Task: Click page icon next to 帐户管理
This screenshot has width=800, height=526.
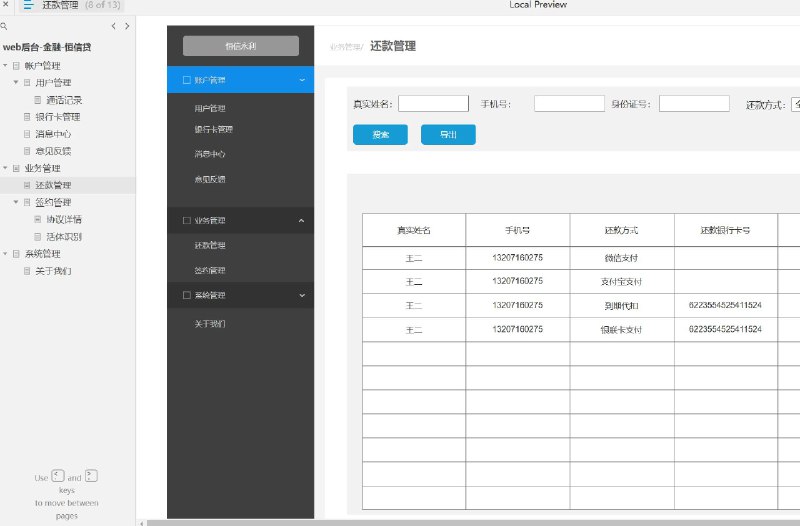Action: (x=16, y=65)
